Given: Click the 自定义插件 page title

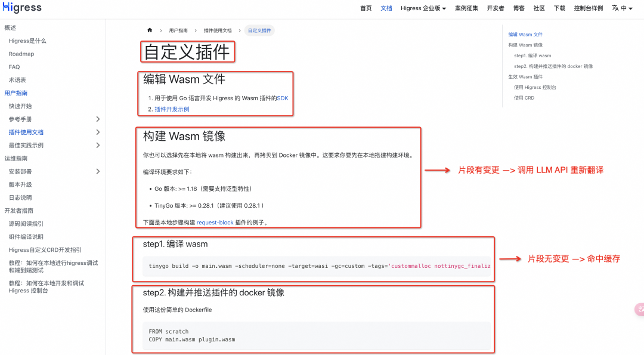Looking at the screenshot, I should (x=187, y=52).
